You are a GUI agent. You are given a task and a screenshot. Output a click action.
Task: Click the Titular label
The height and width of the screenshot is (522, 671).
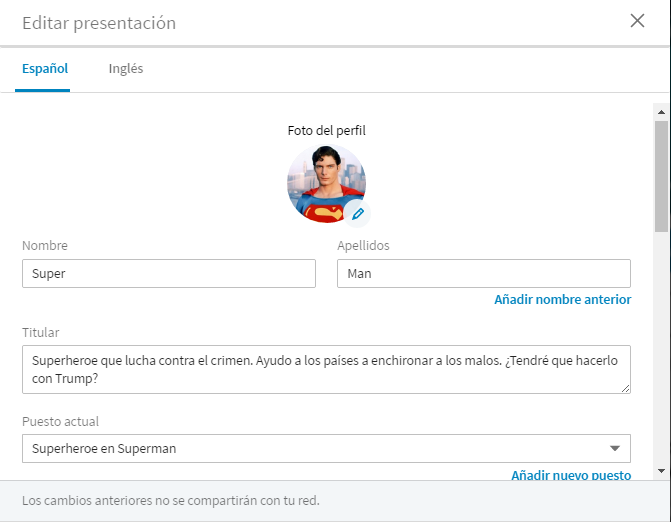pos(41,332)
